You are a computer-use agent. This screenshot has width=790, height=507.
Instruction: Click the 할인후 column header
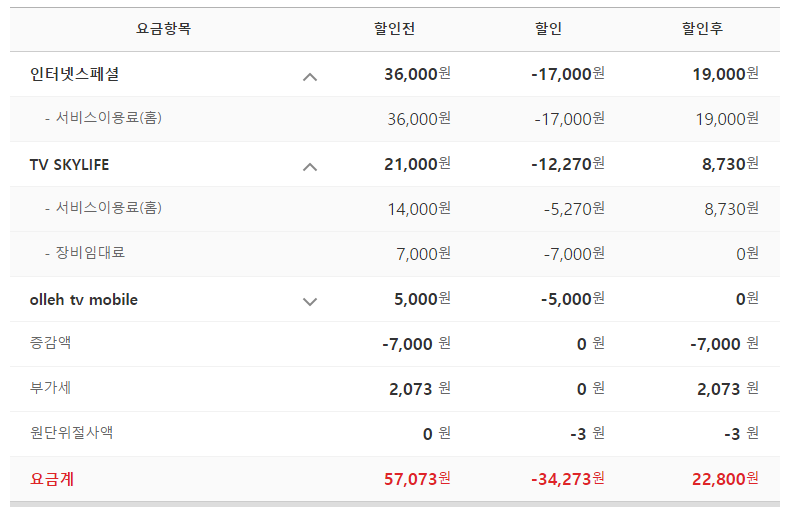(703, 29)
